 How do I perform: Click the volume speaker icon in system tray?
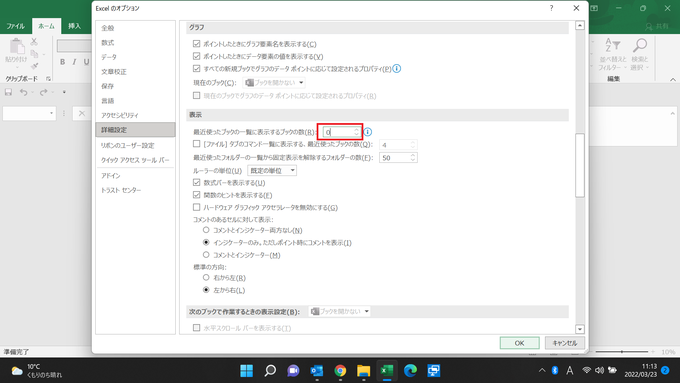[x=599, y=370]
